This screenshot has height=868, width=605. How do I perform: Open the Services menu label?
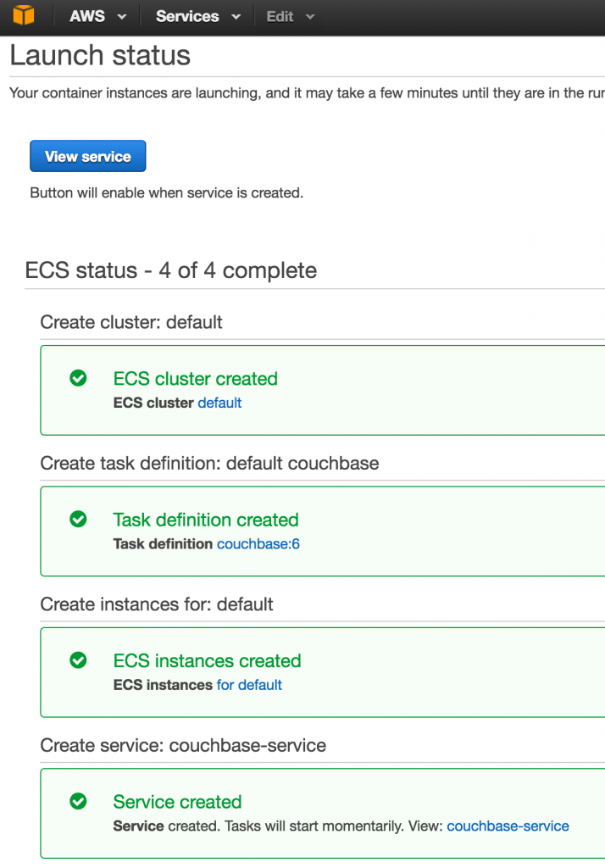187,17
